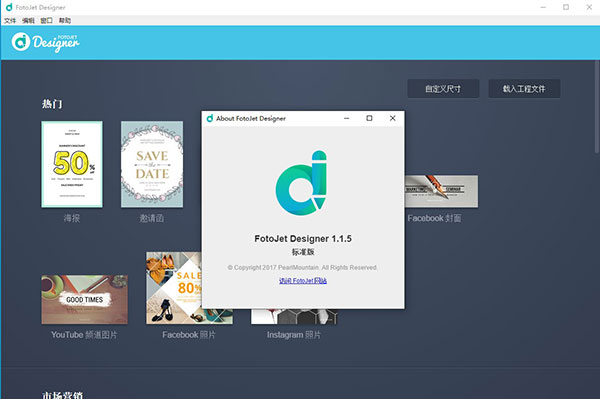
Task: Click the Copyright 2017 PearlMountain text
Action: tap(303, 267)
